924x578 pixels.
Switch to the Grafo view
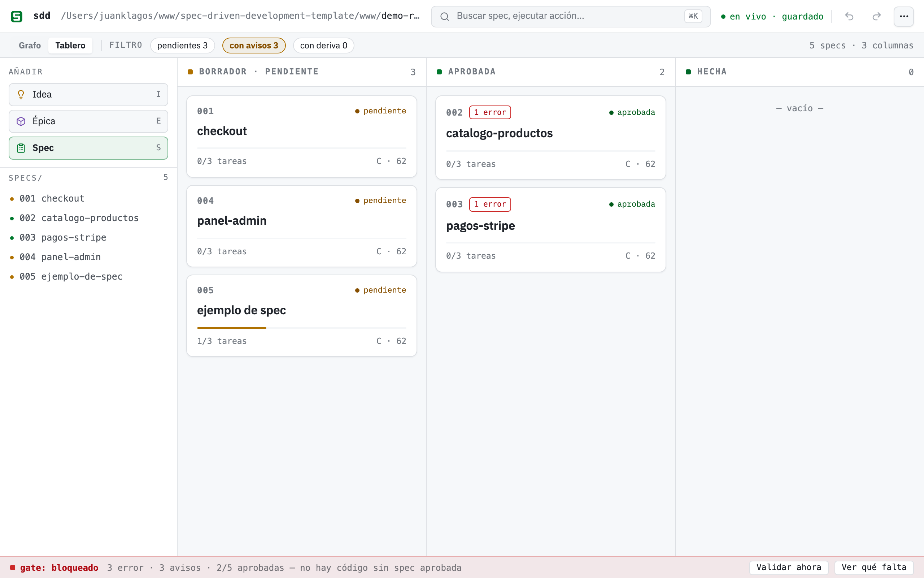click(30, 46)
